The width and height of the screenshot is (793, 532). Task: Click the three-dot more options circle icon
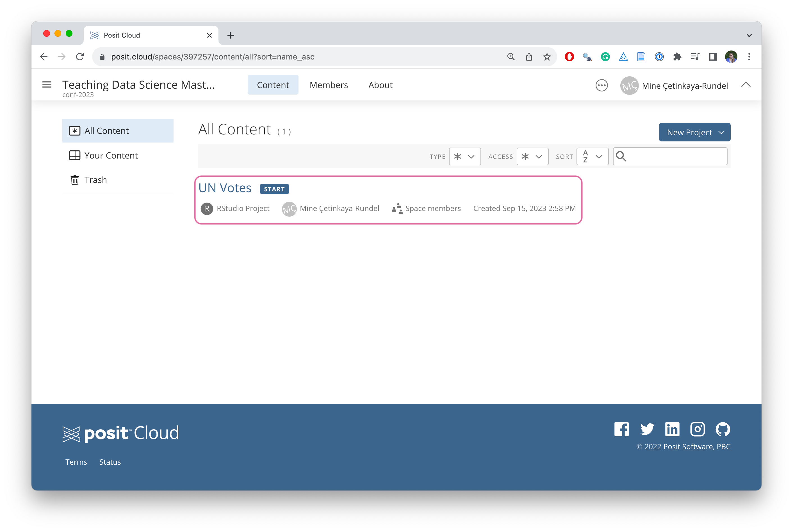(x=601, y=86)
